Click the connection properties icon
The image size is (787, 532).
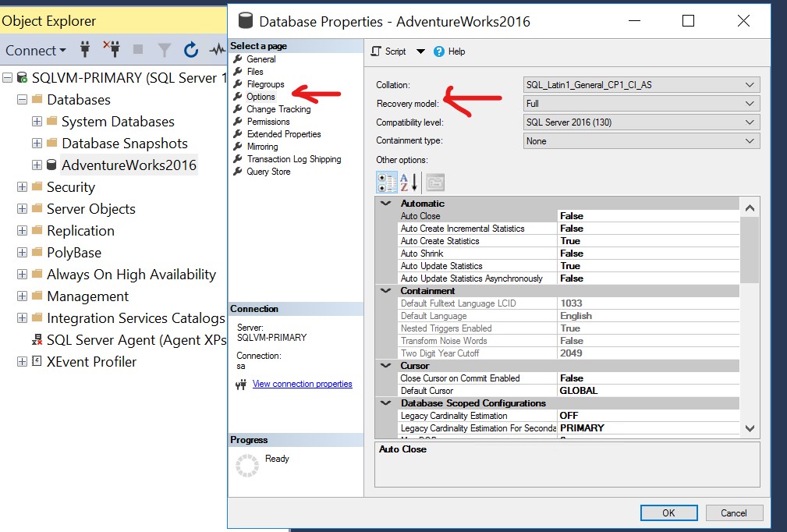242,385
